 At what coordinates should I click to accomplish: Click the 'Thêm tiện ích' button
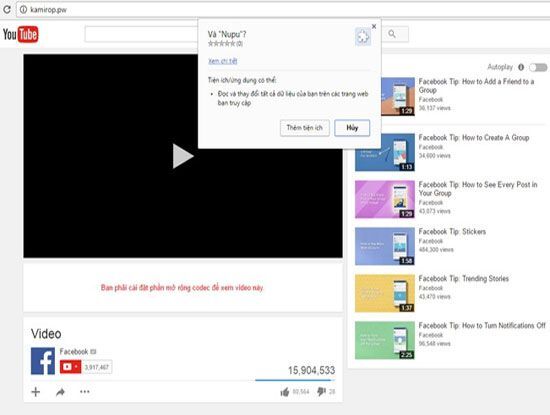304,128
